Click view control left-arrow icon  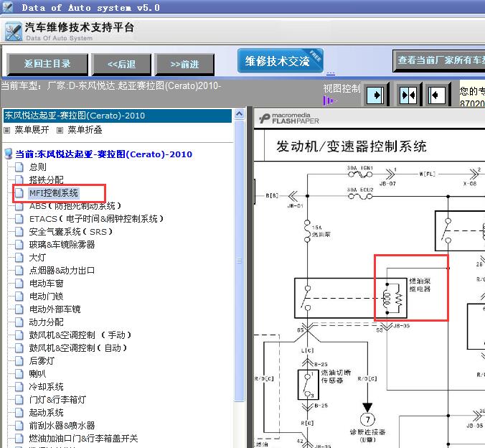[x=437, y=95]
